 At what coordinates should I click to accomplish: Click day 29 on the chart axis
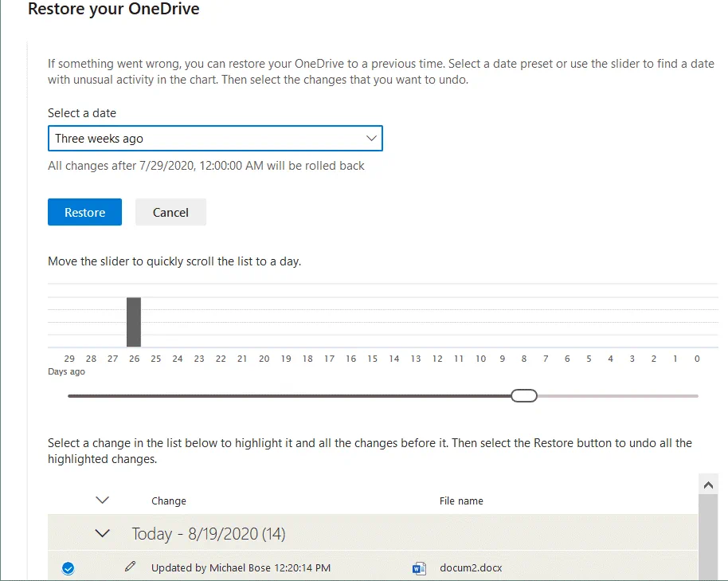coord(69,359)
